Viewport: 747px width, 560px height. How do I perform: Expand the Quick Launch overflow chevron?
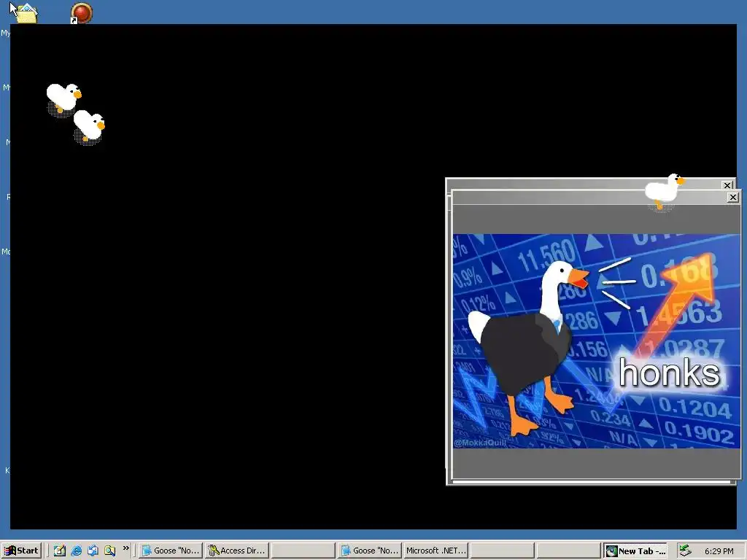click(125, 548)
